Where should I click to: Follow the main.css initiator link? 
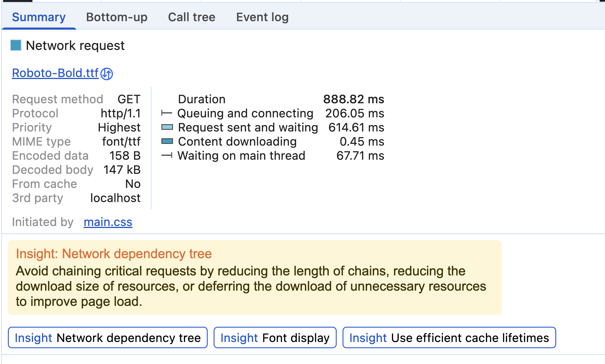coord(108,222)
